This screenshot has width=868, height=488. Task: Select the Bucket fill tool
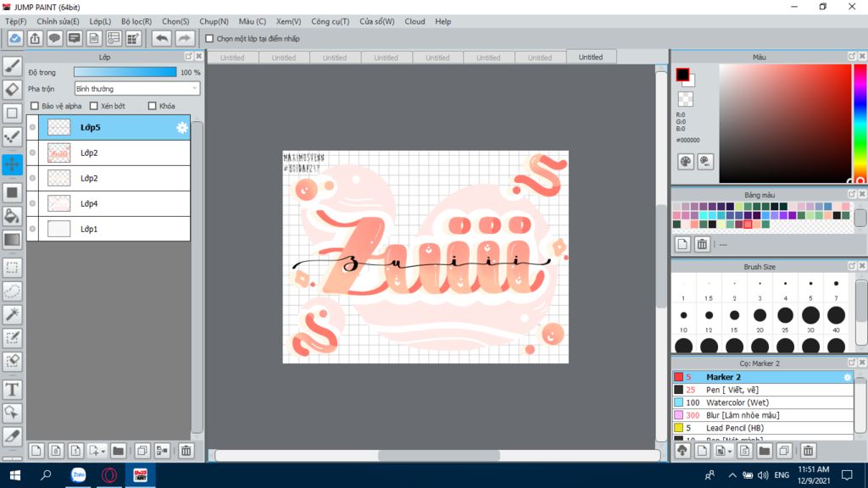(12, 216)
